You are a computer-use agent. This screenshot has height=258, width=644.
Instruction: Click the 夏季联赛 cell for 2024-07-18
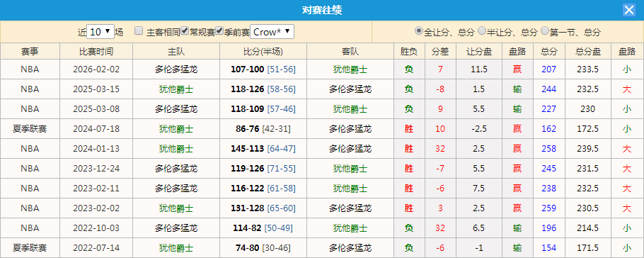(30, 129)
